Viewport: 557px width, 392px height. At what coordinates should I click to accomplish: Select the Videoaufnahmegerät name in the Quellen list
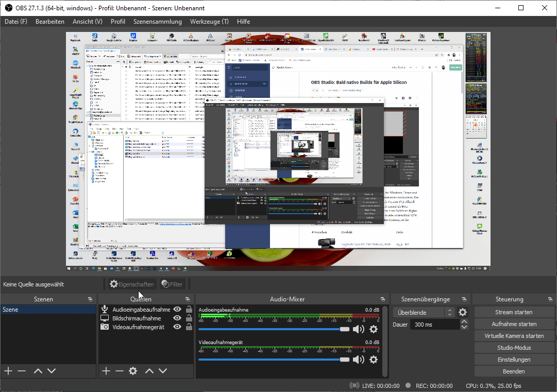coord(139,327)
